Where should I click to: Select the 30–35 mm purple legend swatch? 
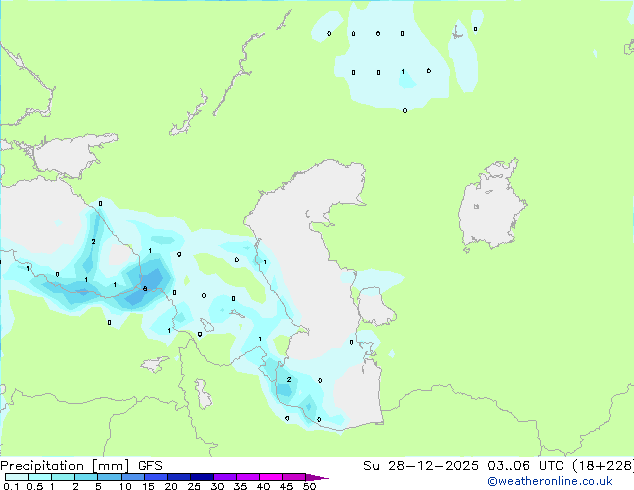coord(225,477)
